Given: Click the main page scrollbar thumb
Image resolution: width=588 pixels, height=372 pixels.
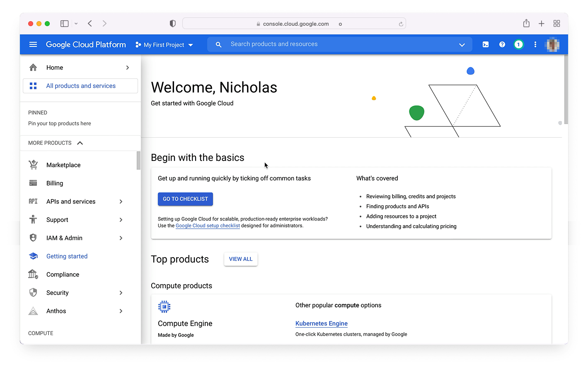Looking at the screenshot, I should pyautogui.click(x=566, y=89).
